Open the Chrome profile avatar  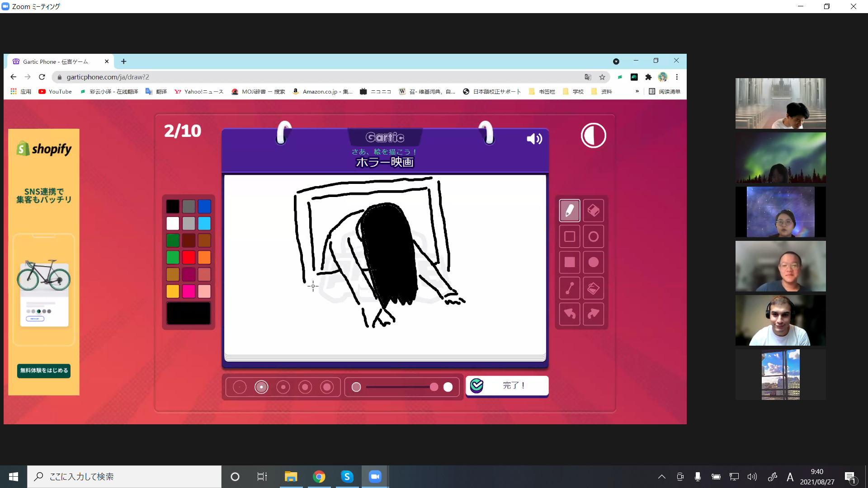pyautogui.click(x=663, y=77)
